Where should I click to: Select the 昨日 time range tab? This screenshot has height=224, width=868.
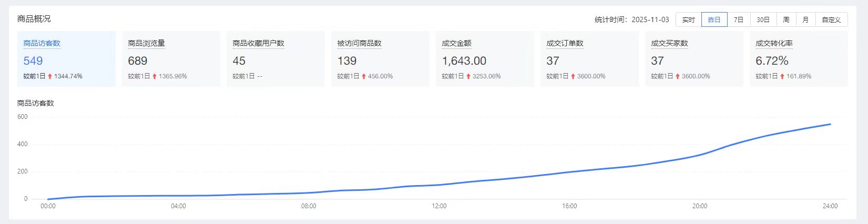click(x=714, y=19)
